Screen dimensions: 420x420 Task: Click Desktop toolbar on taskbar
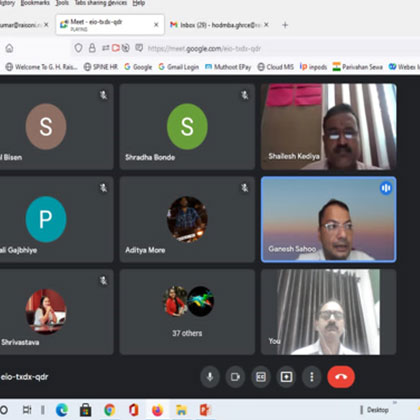tap(378, 410)
